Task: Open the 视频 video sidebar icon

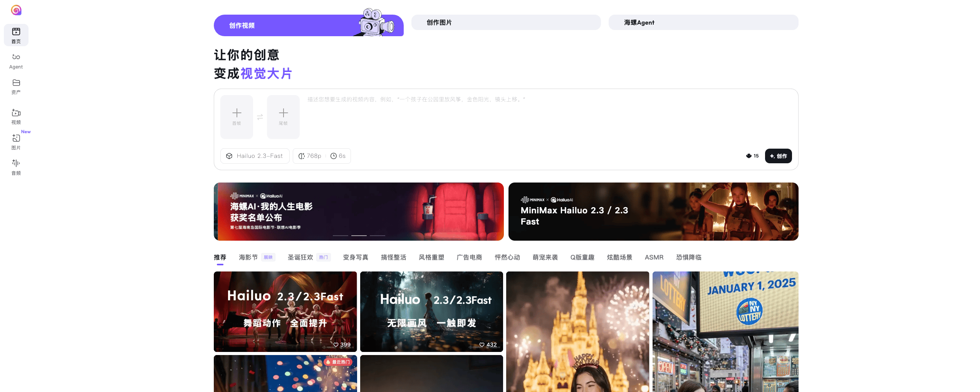Action: click(x=16, y=116)
